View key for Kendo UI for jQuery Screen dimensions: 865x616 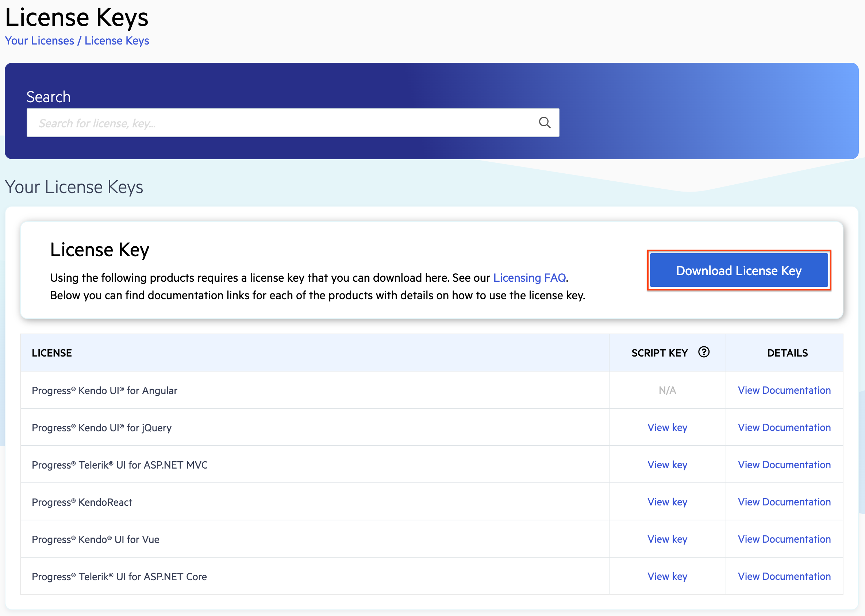(667, 427)
